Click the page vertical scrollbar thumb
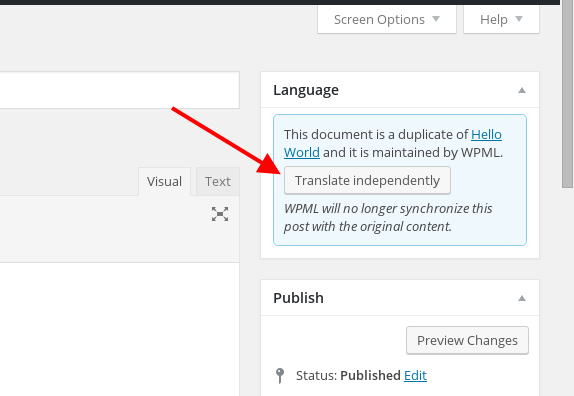 (568, 95)
